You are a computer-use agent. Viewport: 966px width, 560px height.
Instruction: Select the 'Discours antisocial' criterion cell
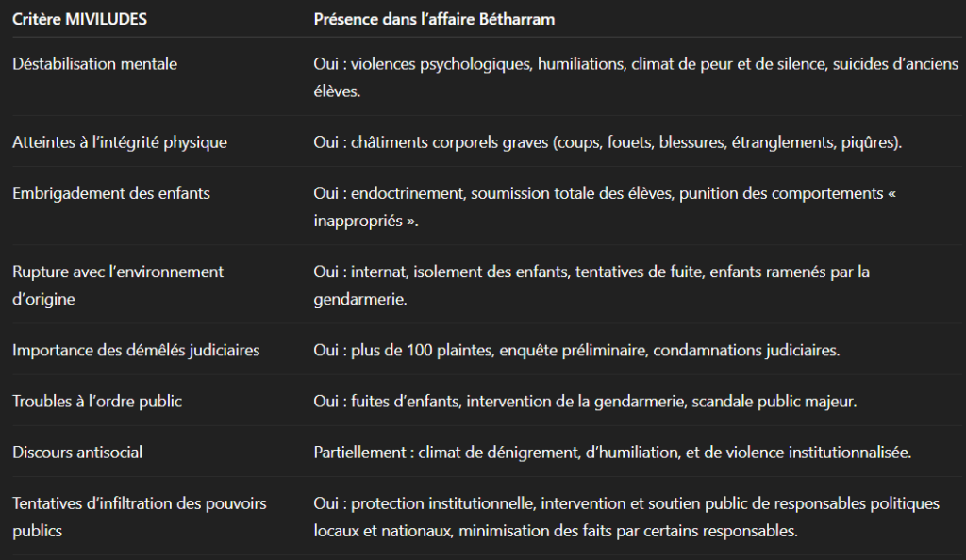[x=77, y=452]
